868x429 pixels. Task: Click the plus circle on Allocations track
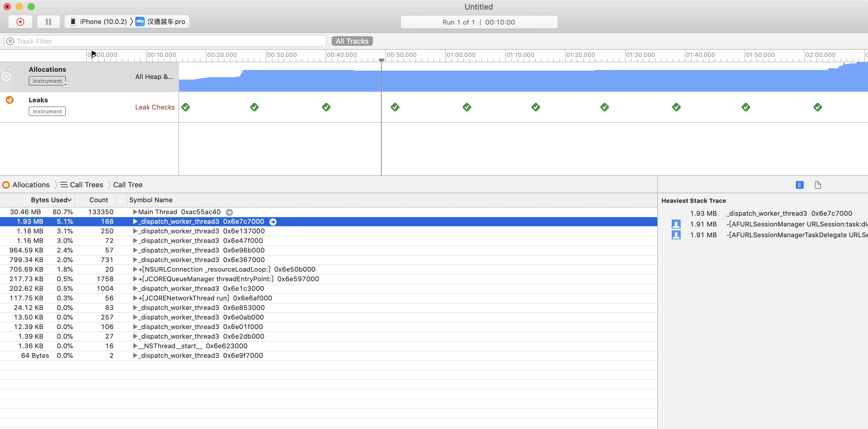pos(6,77)
